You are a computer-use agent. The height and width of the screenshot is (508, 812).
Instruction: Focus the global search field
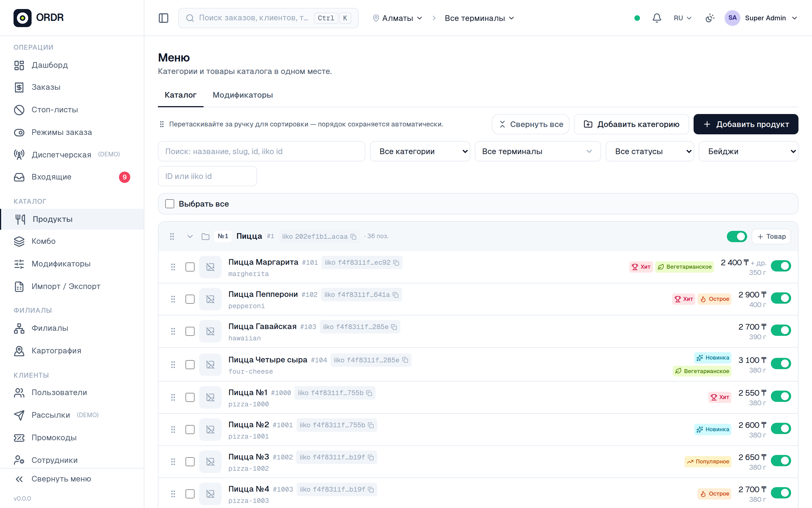pos(268,18)
